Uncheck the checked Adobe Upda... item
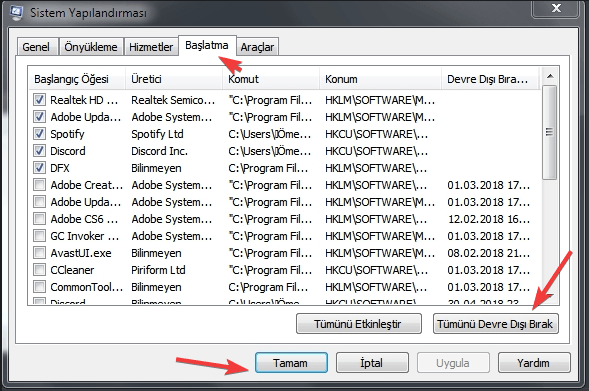This screenshot has width=589, height=391. (x=39, y=117)
